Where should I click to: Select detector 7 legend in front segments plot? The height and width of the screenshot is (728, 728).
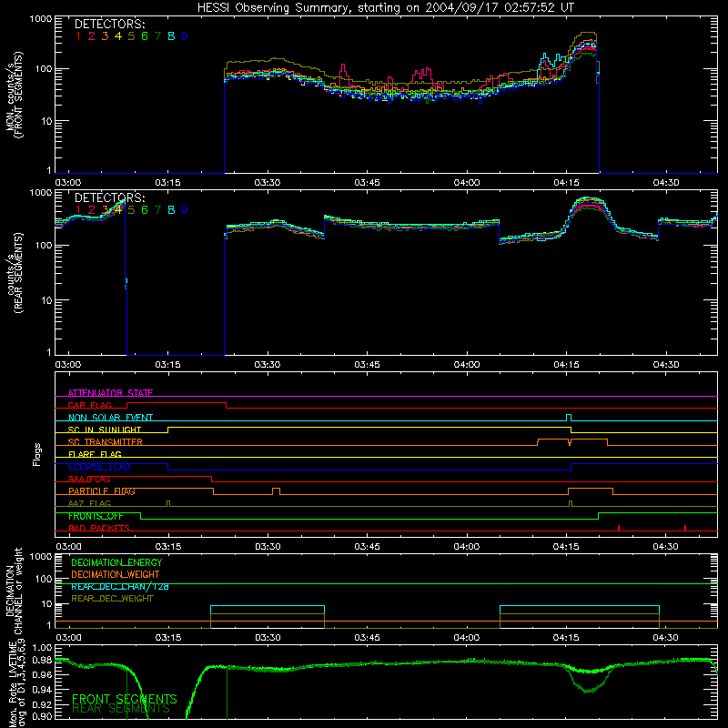click(x=157, y=36)
